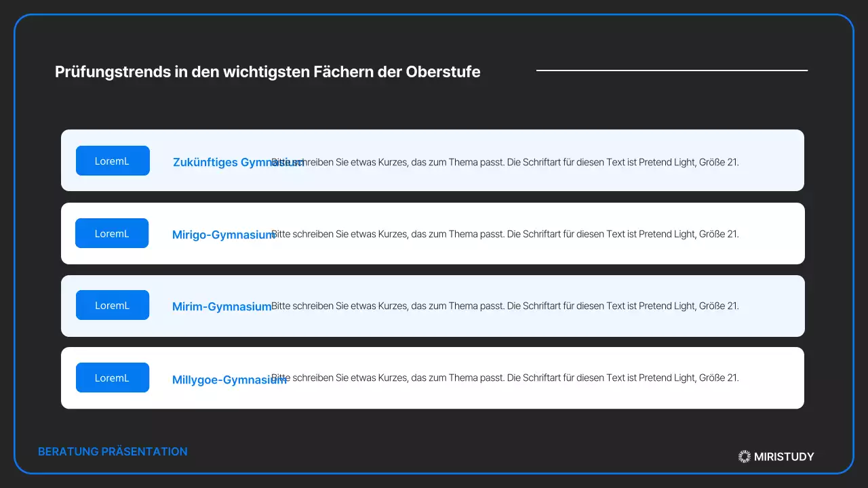The image size is (868, 488).
Task: Click the MIRISTUDY logo icon
Action: [x=744, y=456]
